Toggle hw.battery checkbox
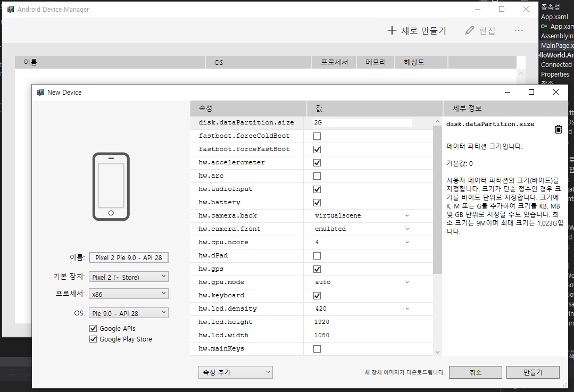 317,203
